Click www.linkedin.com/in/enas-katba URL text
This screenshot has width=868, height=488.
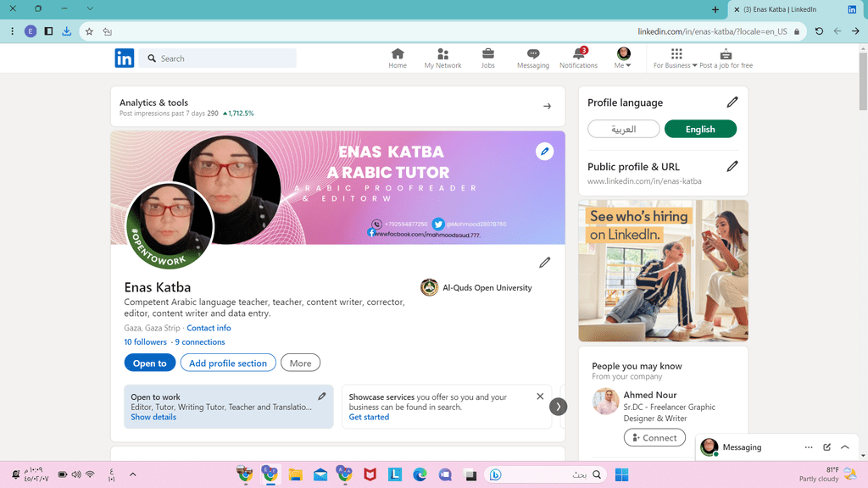644,181
